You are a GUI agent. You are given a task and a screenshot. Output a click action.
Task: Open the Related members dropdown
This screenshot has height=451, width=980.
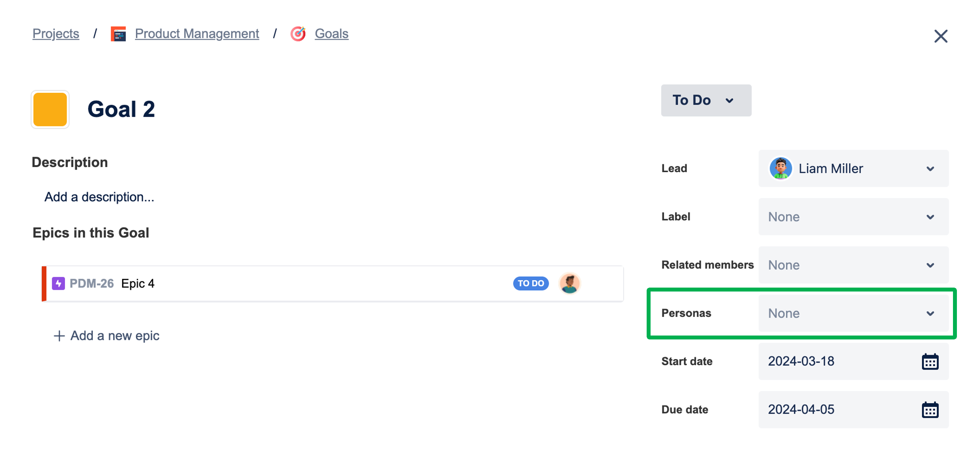(853, 265)
